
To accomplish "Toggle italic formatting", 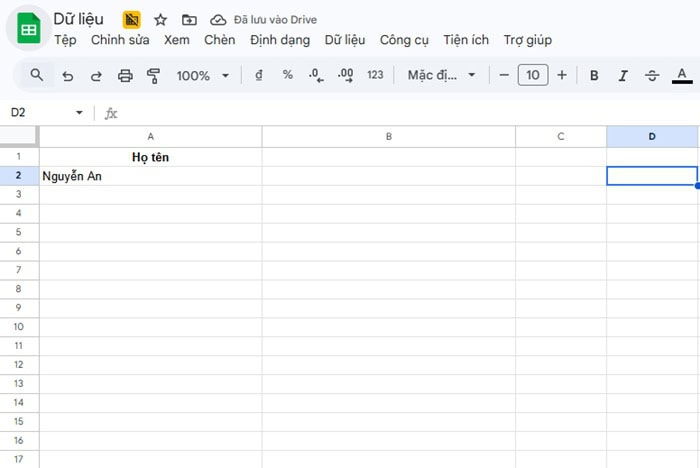I will pyautogui.click(x=623, y=76).
